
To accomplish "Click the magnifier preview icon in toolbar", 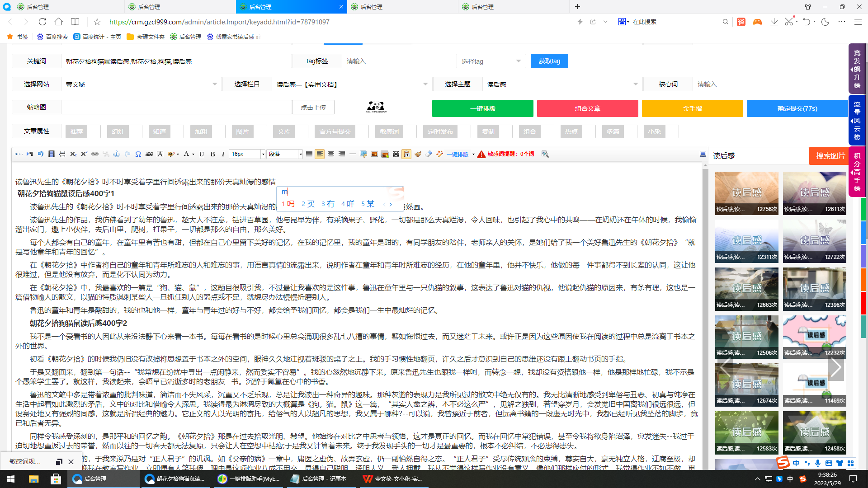I will [x=545, y=154].
